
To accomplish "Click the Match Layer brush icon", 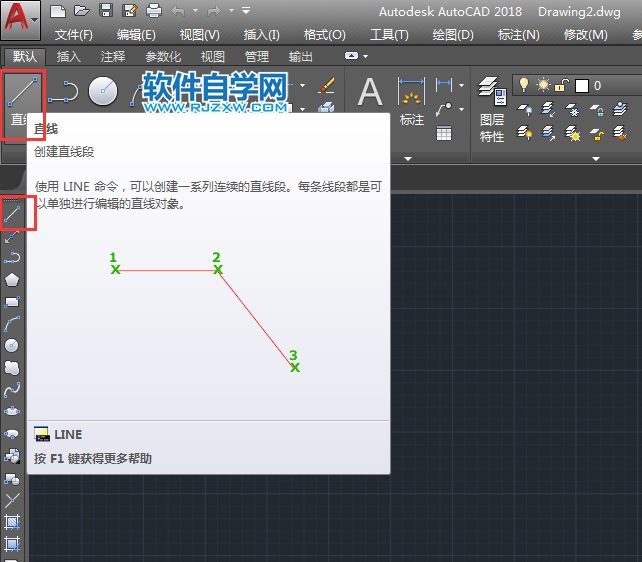I will point(620,133).
